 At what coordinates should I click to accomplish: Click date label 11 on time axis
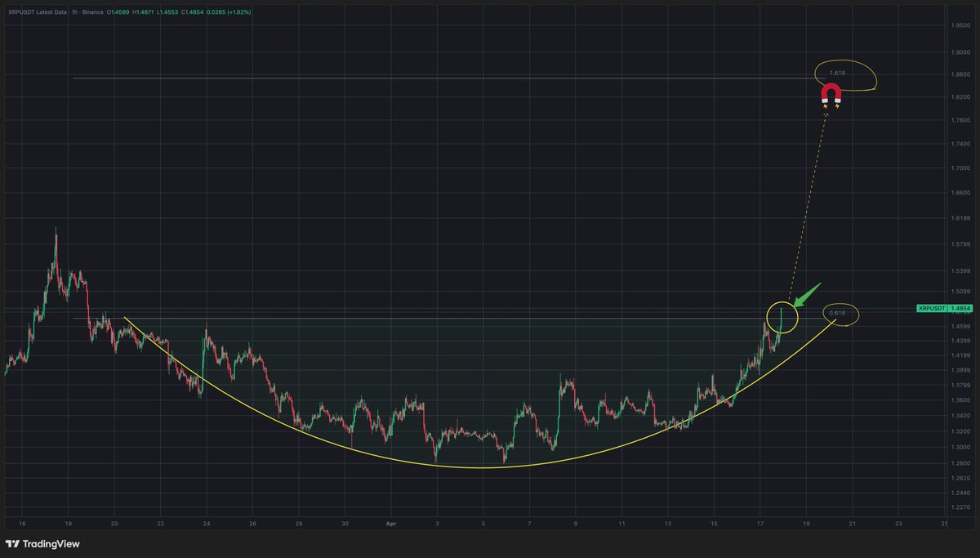coord(622,523)
